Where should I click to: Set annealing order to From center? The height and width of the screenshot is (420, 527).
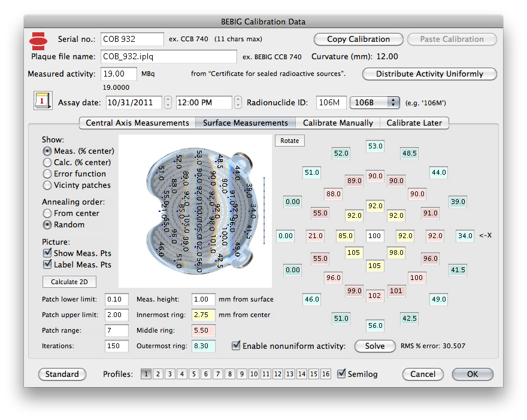click(x=47, y=213)
